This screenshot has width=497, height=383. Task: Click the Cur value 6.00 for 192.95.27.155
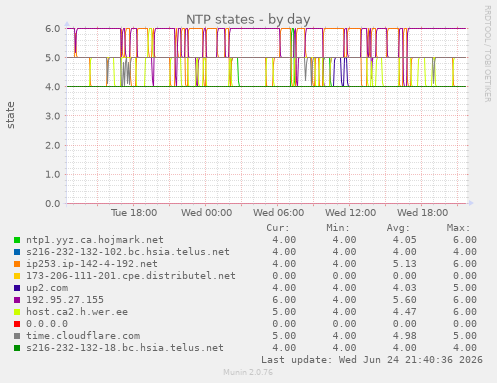pos(284,300)
